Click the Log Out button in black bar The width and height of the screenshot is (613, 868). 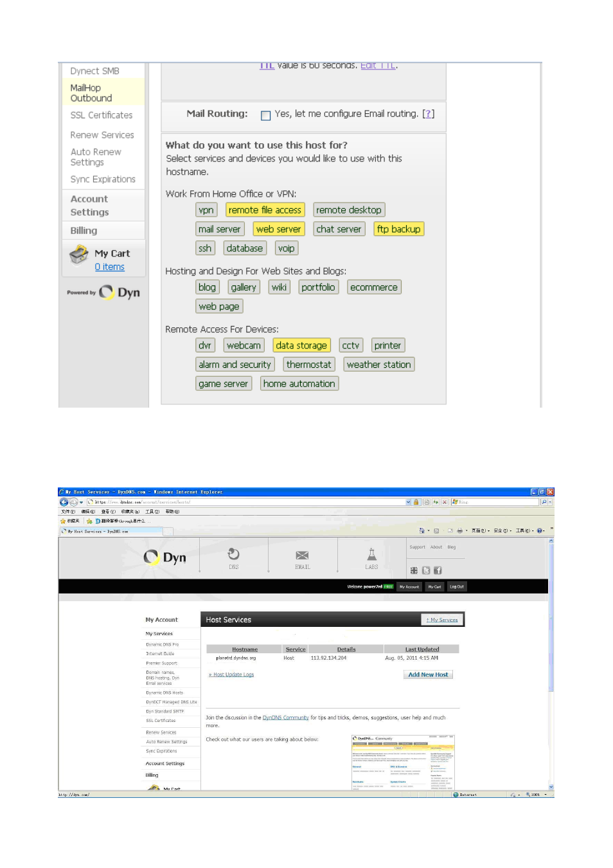(x=456, y=586)
